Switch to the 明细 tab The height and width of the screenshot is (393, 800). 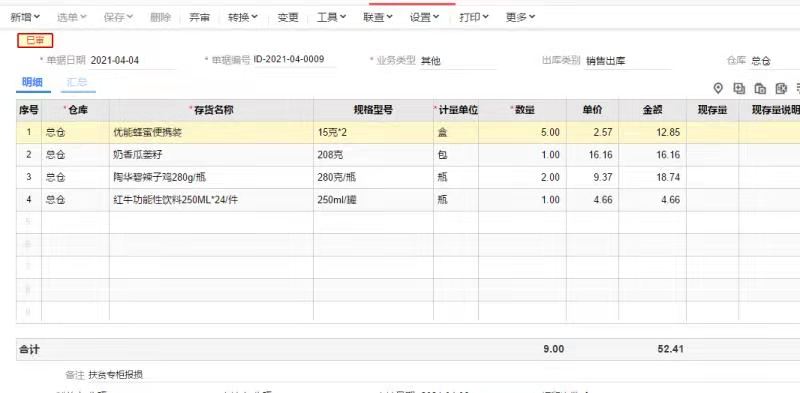33,83
